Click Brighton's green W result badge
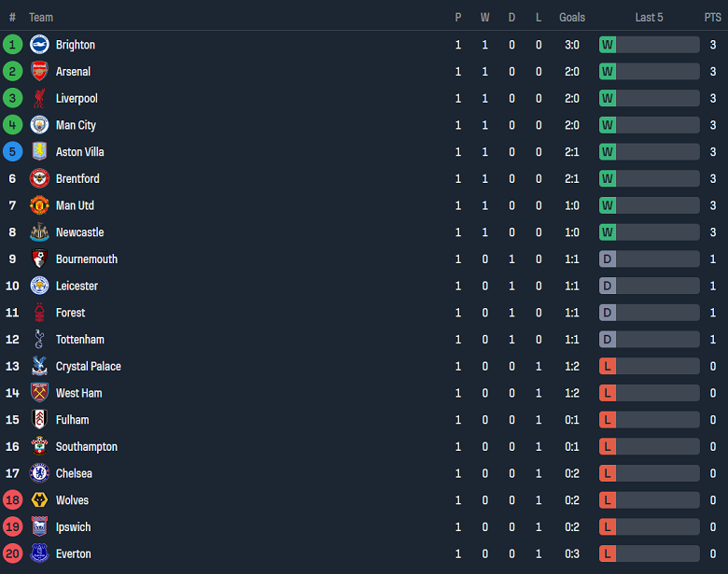The width and height of the screenshot is (728, 574). coord(608,45)
